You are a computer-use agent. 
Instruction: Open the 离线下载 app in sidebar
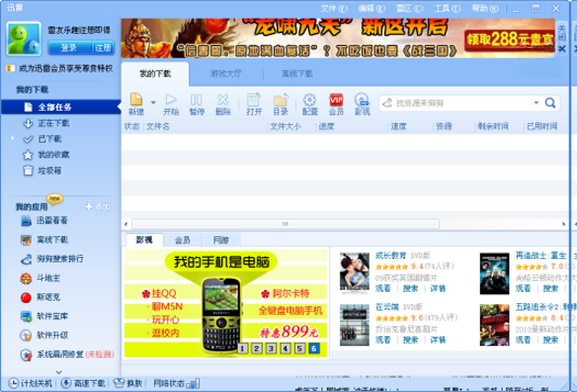44,240
